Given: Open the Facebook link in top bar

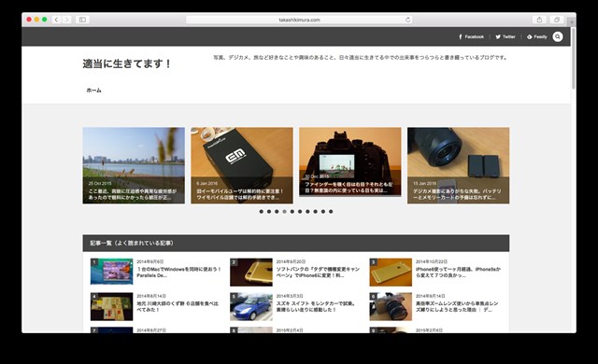Looking at the screenshot, I should coord(471,36).
